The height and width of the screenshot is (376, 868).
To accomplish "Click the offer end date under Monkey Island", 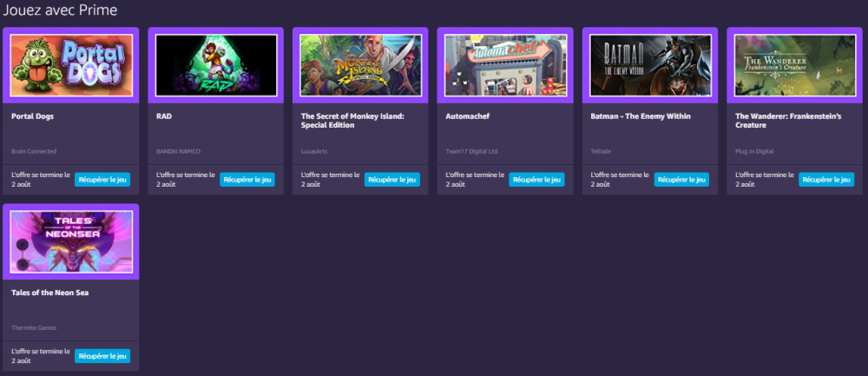I will coord(330,180).
